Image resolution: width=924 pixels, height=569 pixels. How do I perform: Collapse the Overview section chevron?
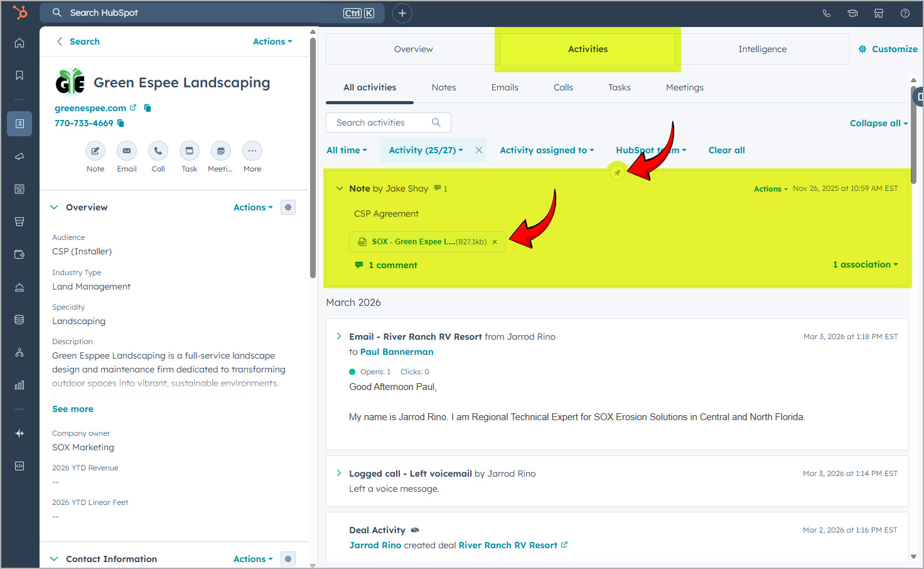click(x=54, y=207)
